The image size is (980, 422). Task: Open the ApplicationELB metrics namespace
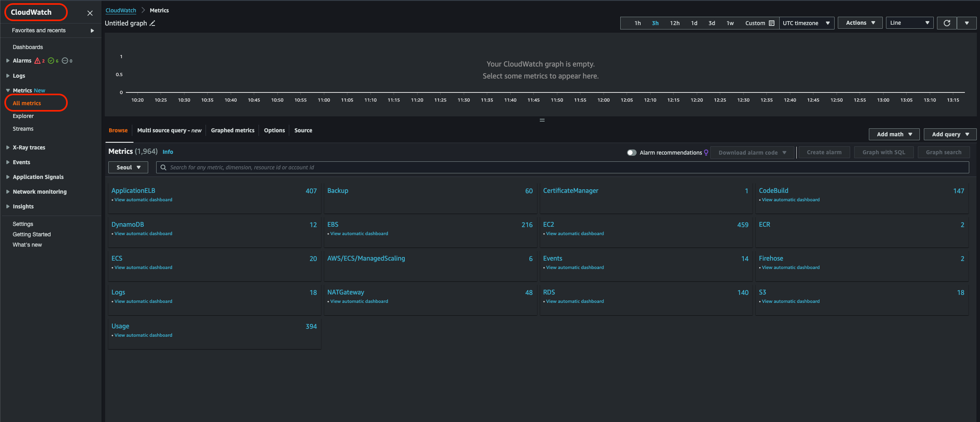133,190
